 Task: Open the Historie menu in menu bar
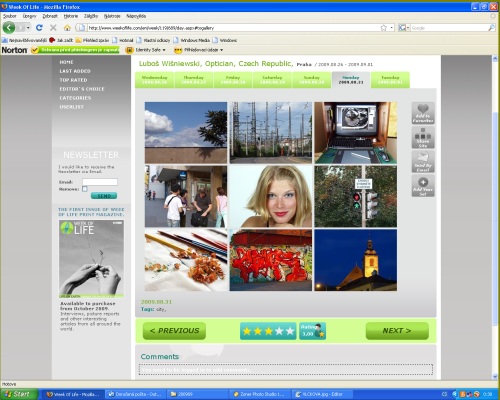pyautogui.click(x=71, y=16)
